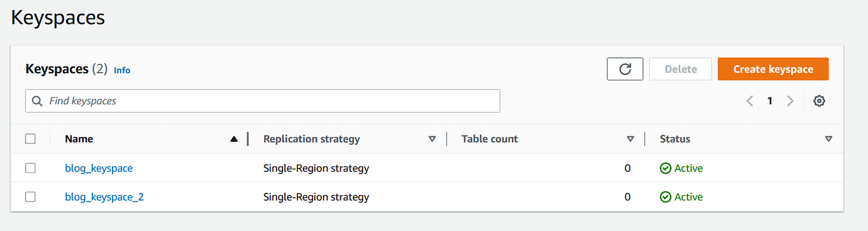
Task: Go to next page arrow
Action: point(790,101)
